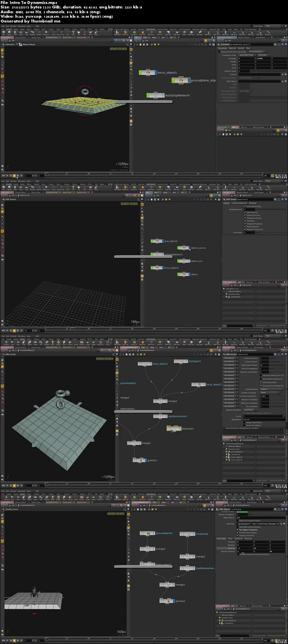Image resolution: width=288 pixels, height=644 pixels.
Task: Click the Data Name field showing Solver
Action: pyautogui.click(x=264, y=420)
